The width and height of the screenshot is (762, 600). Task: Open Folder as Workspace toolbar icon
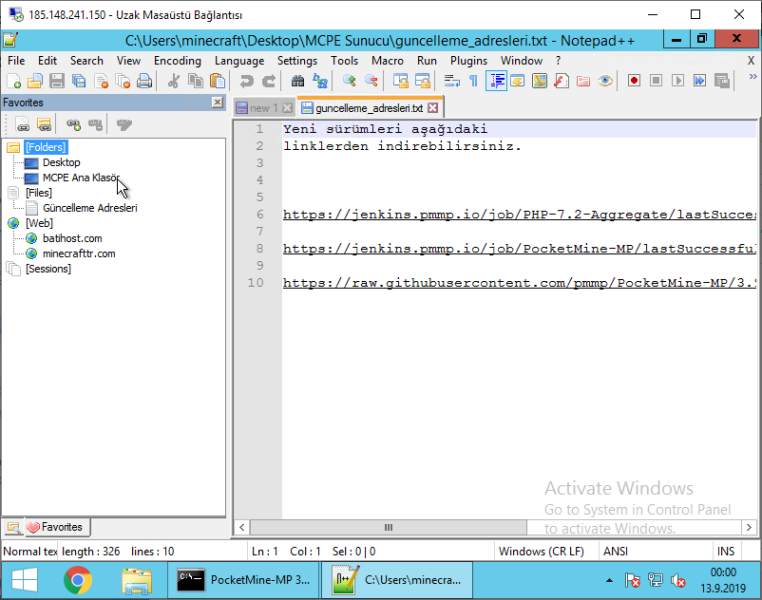tap(583, 81)
